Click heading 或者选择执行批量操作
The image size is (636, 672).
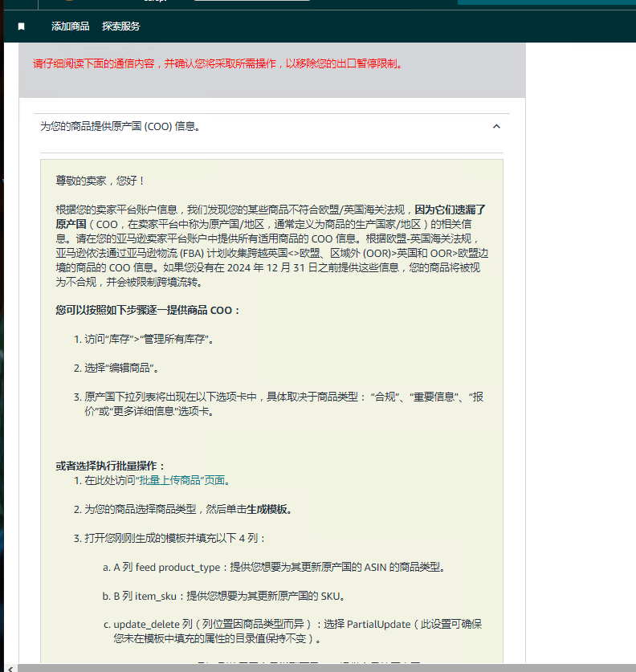[x=110, y=466]
